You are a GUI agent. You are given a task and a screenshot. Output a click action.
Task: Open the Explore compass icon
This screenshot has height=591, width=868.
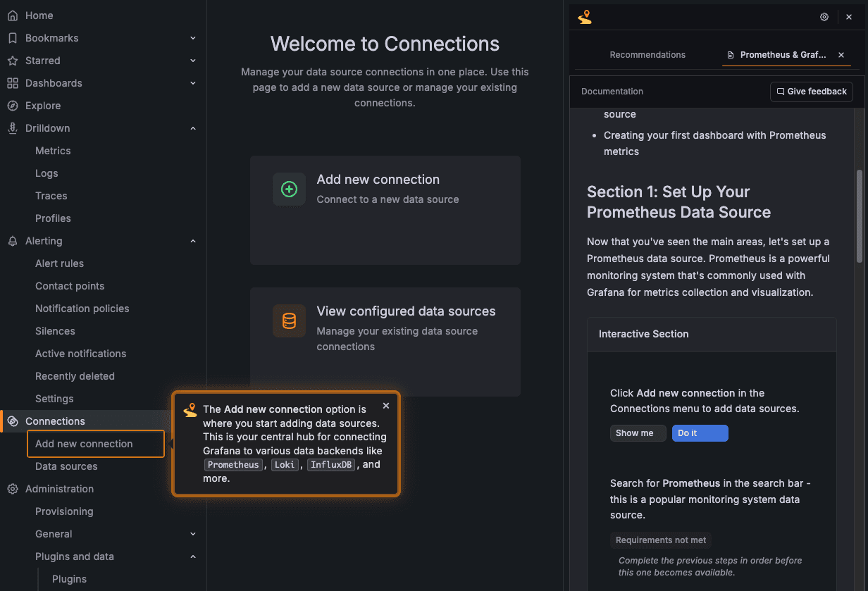tap(11, 105)
